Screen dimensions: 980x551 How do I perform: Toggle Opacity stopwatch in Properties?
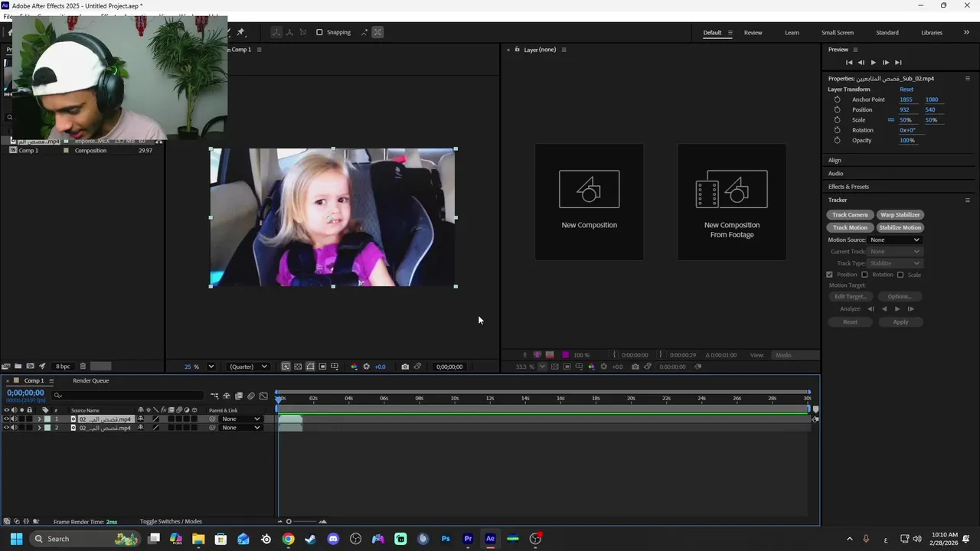(837, 140)
